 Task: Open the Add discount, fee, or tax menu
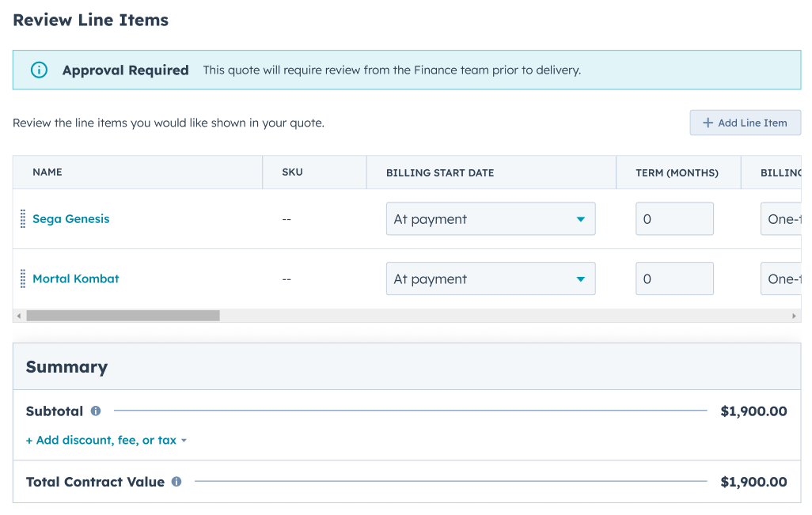(x=106, y=441)
